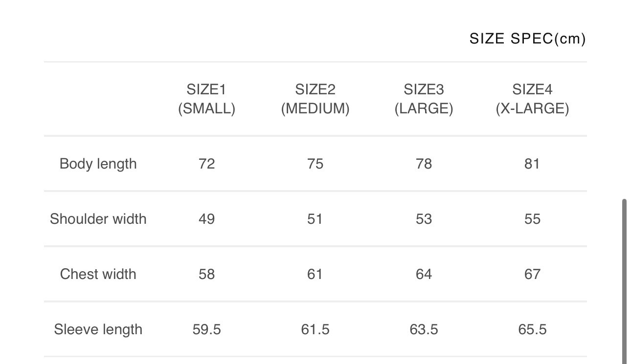This screenshot has width=631, height=364.
Task: Select the Body length row label
Action: pyautogui.click(x=98, y=164)
